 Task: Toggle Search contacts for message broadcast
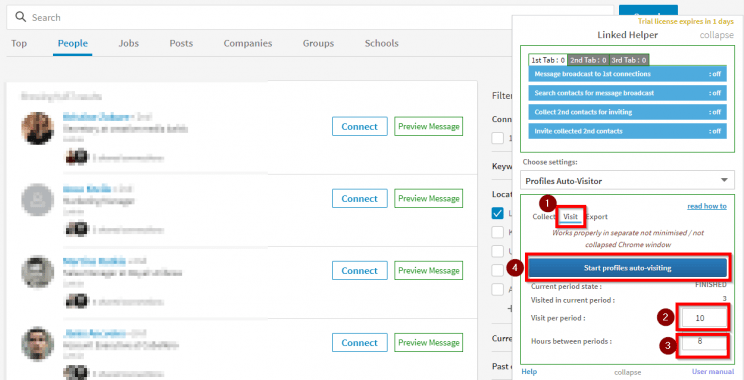627,93
